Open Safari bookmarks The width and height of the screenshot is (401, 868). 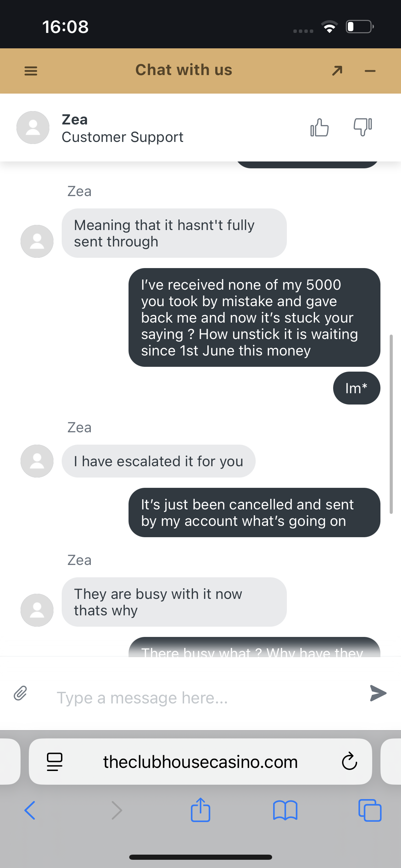point(285,810)
